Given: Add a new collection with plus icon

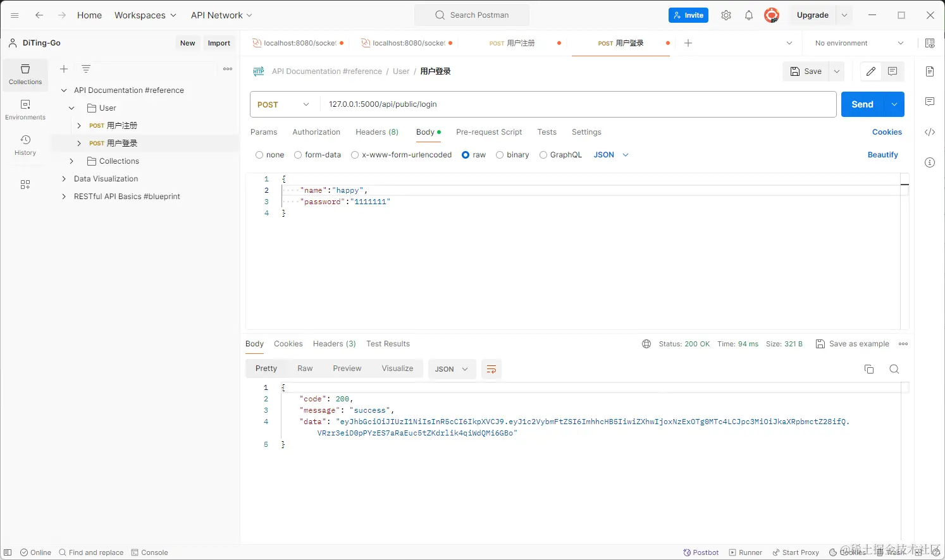Looking at the screenshot, I should (64, 69).
